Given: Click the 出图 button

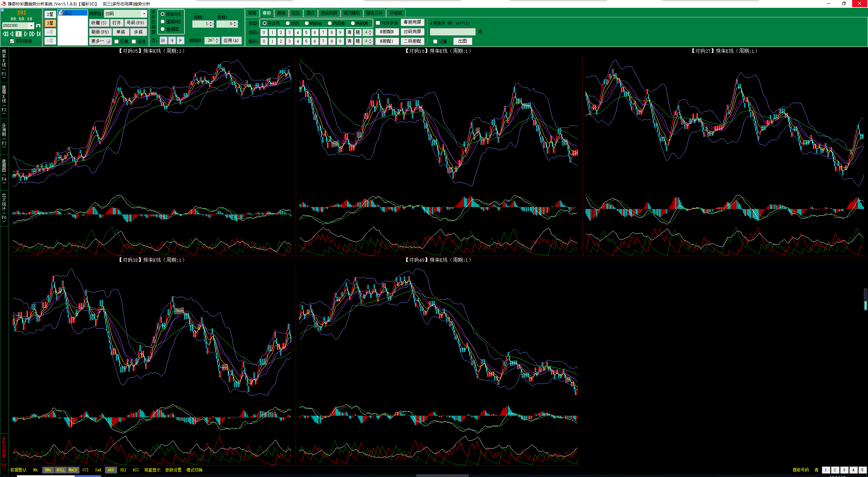Looking at the screenshot, I should point(462,41).
